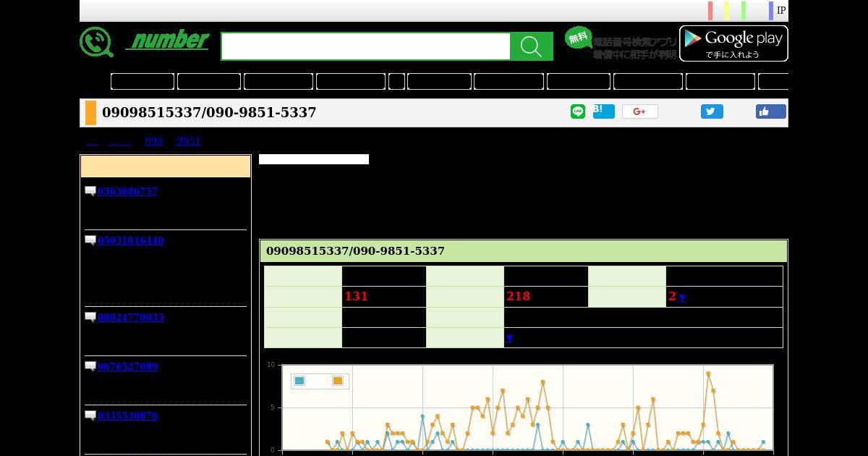Click comment icon beside 0363686757
868x456 pixels.
pos(90,191)
